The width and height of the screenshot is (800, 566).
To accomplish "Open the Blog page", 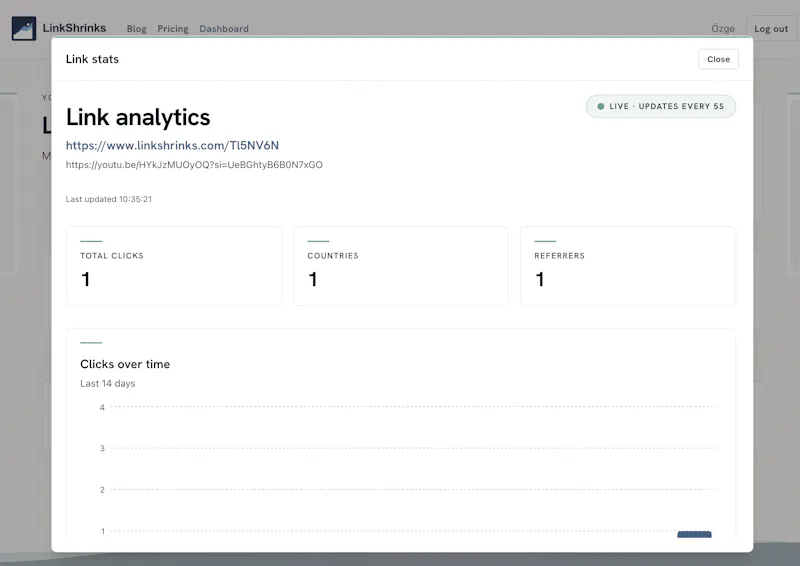I will (x=137, y=29).
